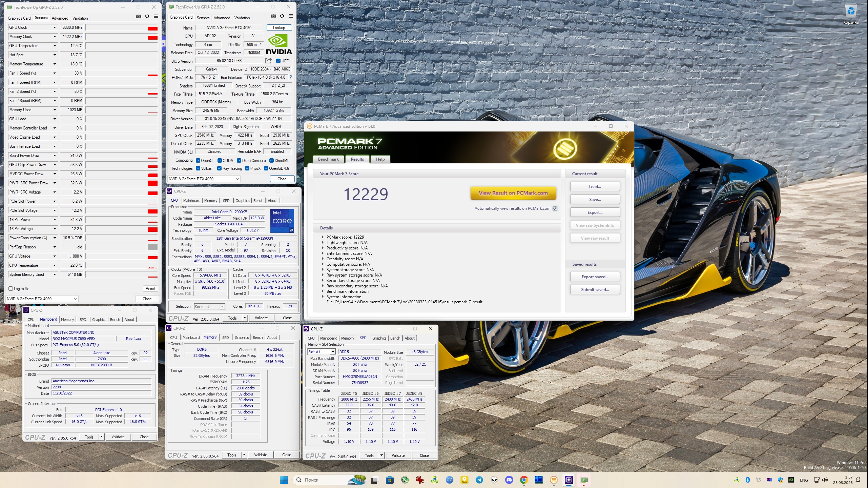Open Slot #1 memory slot dropdown
868x488 pixels.
coord(321,352)
